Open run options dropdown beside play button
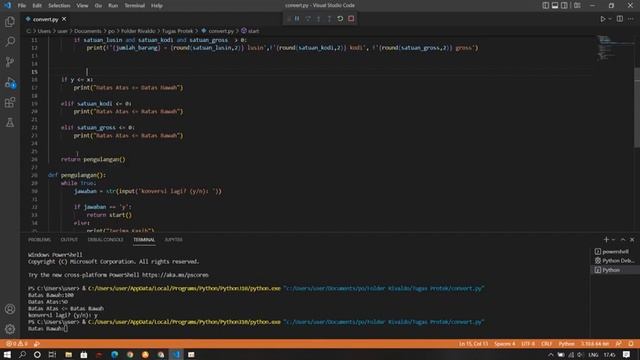The height and width of the screenshot is (360, 640). pyautogui.click(x=610, y=19)
